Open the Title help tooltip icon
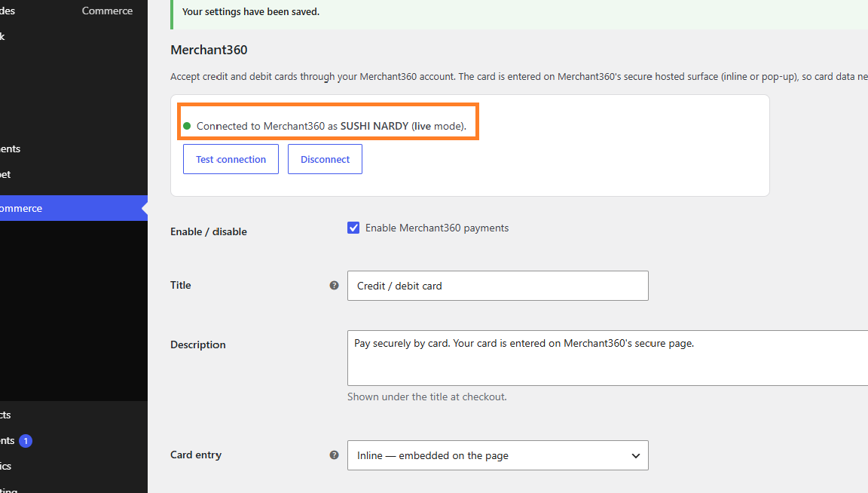This screenshot has width=868, height=493. tap(334, 285)
